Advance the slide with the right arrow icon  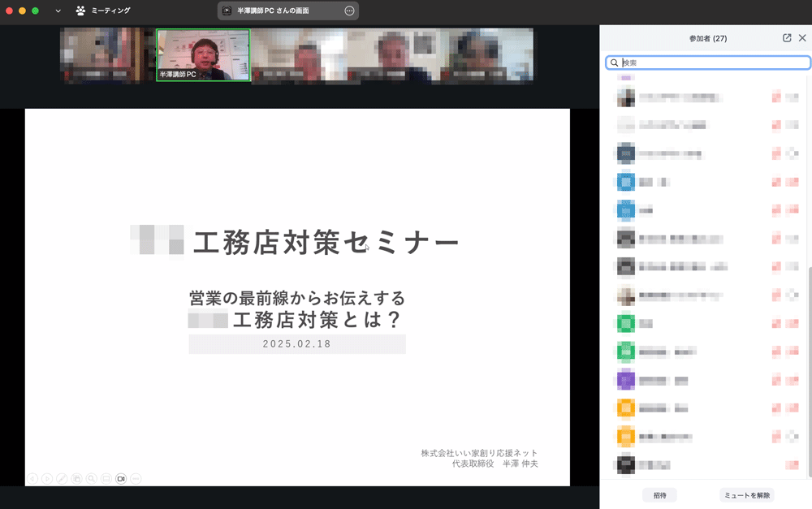[46, 479]
